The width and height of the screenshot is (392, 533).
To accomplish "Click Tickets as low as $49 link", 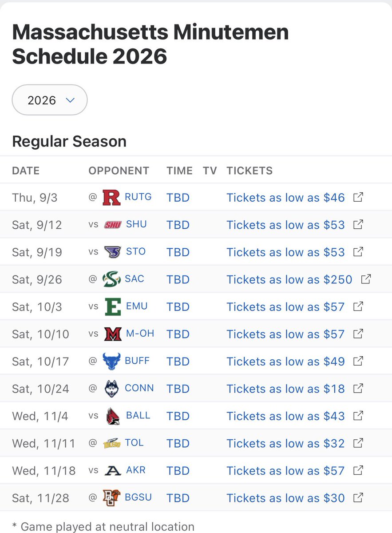I will tap(285, 361).
